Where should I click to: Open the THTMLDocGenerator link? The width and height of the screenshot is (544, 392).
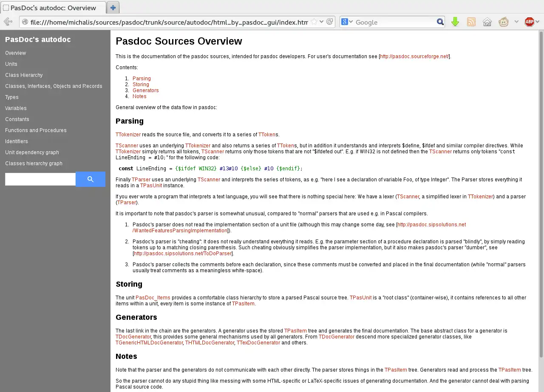[x=210, y=343]
